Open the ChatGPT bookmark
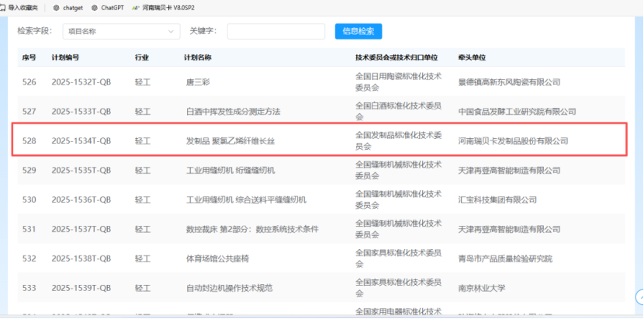644x319 pixels. pos(112,7)
